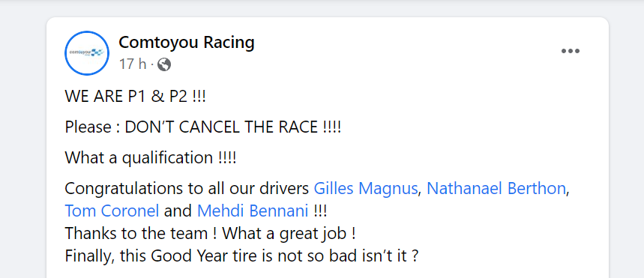
Task: Click the grey page background above the post
Action: tap(322, 7)
